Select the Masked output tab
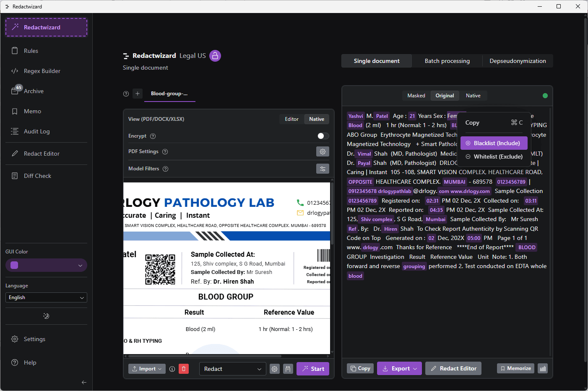 point(416,96)
